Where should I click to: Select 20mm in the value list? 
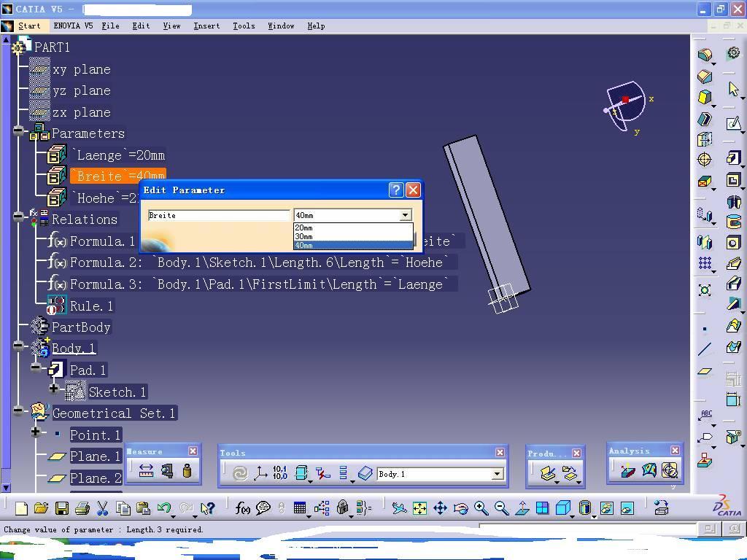coord(353,227)
